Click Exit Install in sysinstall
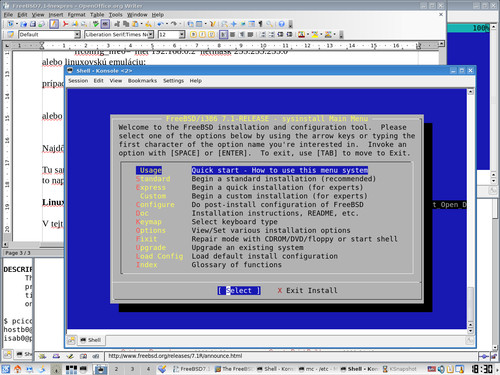This screenshot has width=500, height=375. [307, 290]
